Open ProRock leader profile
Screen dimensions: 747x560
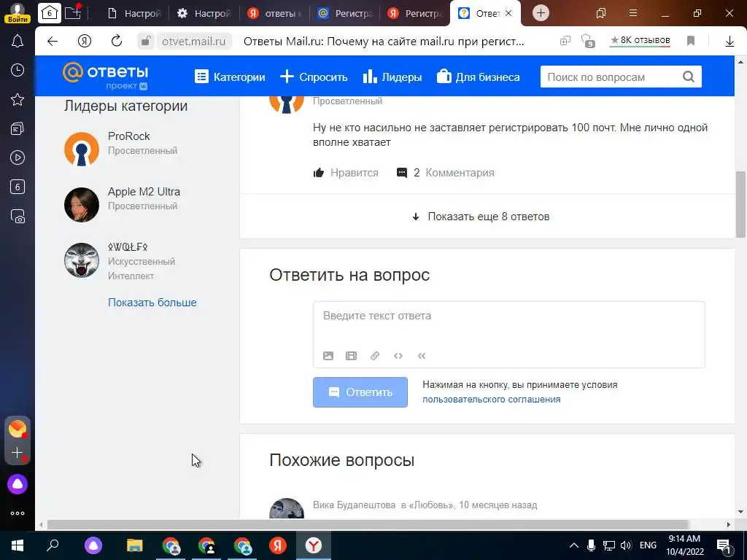point(128,136)
